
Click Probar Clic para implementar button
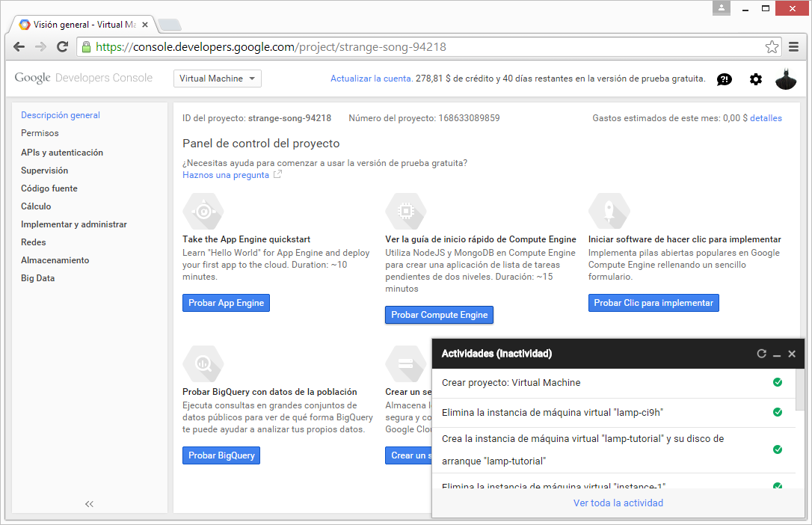653,303
